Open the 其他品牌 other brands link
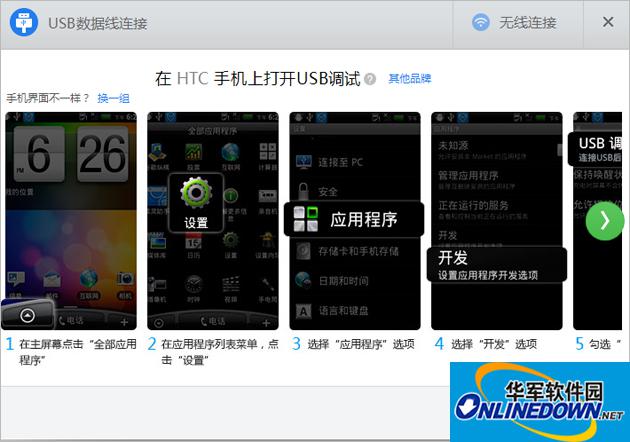630x442 pixels. click(x=409, y=78)
